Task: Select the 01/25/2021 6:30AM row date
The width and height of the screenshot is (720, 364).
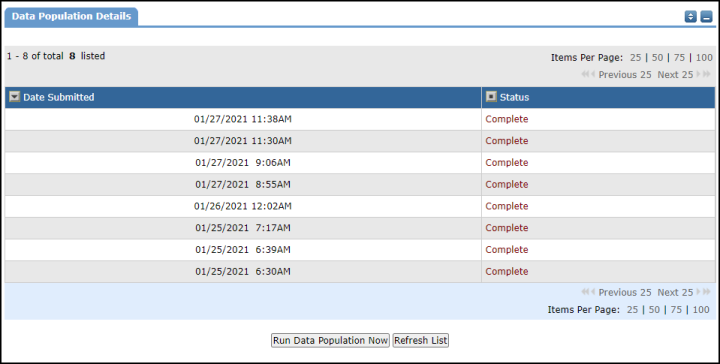Action: pos(242,271)
